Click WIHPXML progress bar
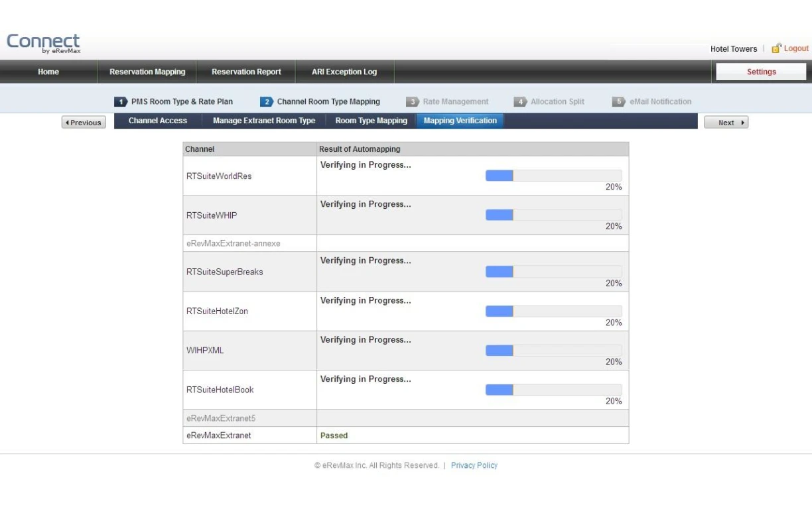This screenshot has height=509, width=812. [x=554, y=351]
